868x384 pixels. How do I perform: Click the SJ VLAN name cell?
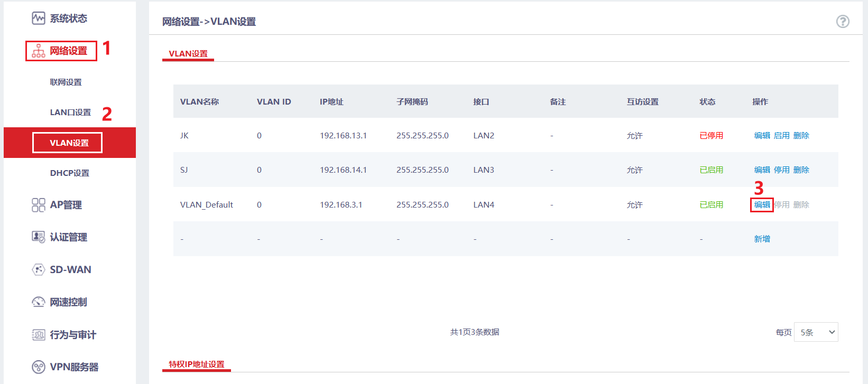pos(184,170)
